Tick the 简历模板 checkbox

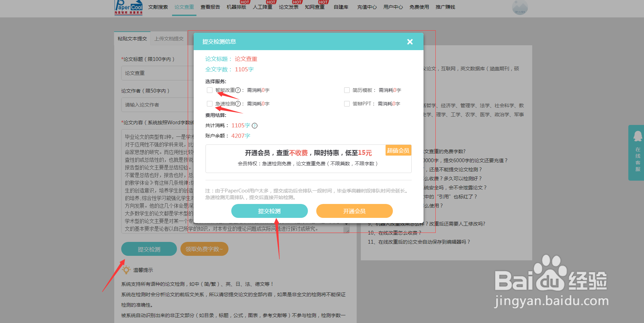tap(347, 90)
